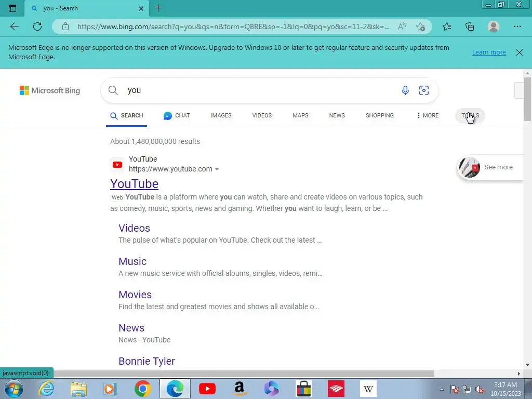Click the browser Back arrow

click(14, 26)
